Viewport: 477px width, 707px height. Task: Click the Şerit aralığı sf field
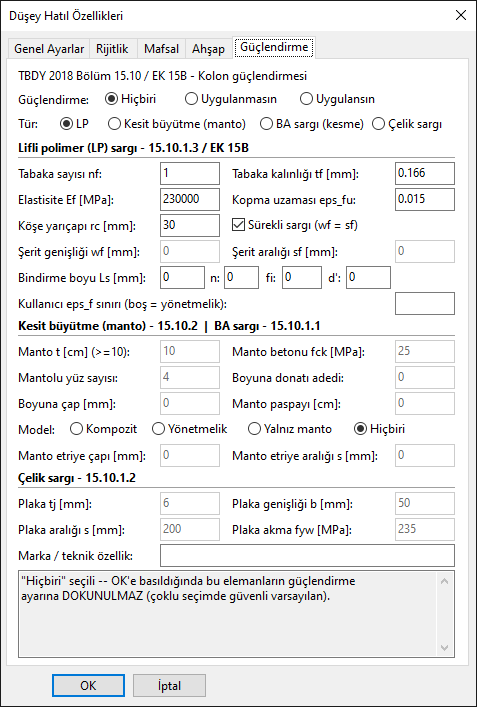tap(425, 251)
